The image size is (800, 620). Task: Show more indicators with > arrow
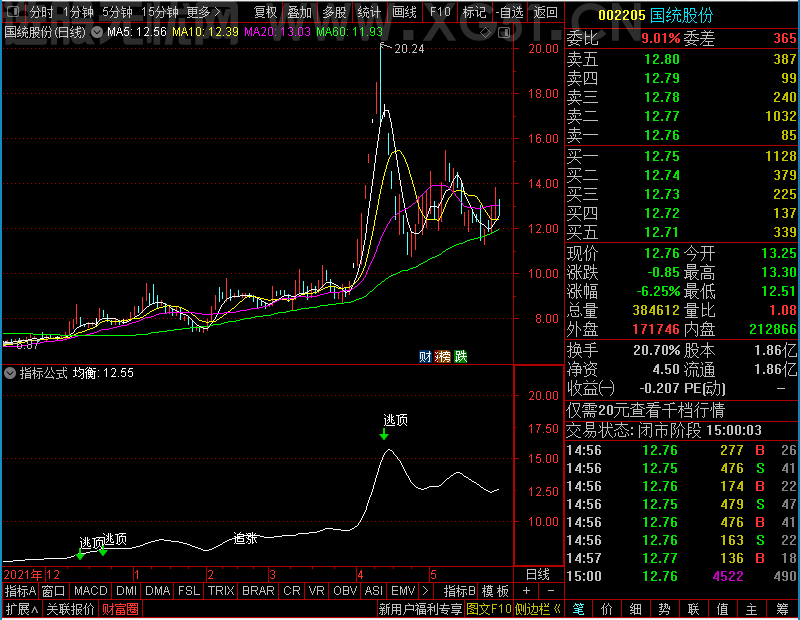click(x=426, y=591)
